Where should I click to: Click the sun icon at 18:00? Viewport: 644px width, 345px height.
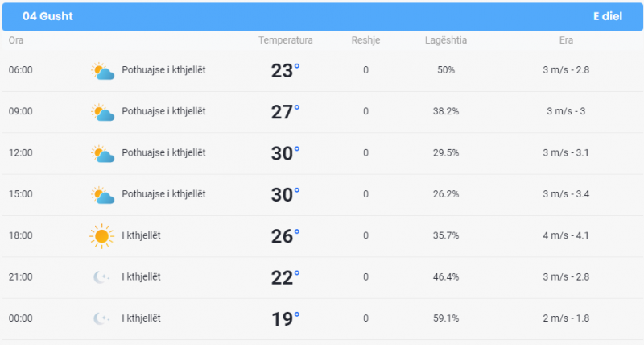pos(101,236)
